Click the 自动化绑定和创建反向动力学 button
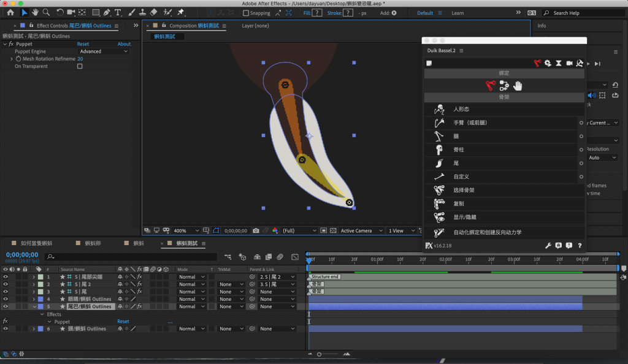 [x=487, y=233]
